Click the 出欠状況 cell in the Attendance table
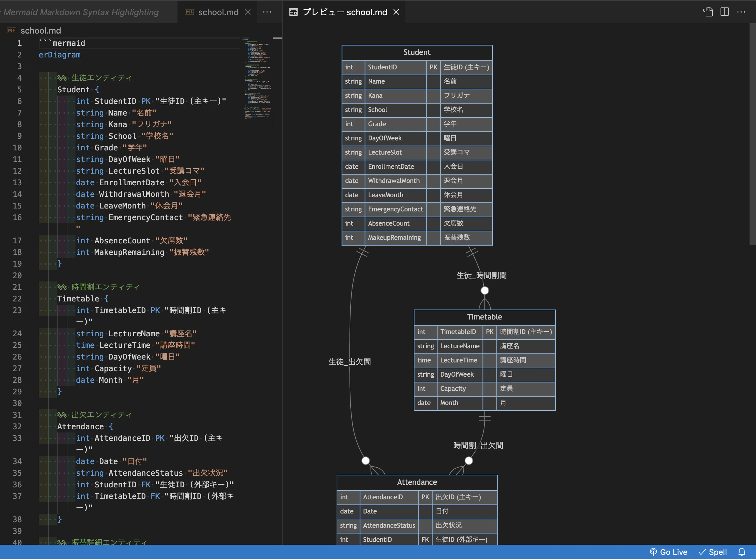 pyautogui.click(x=464, y=525)
